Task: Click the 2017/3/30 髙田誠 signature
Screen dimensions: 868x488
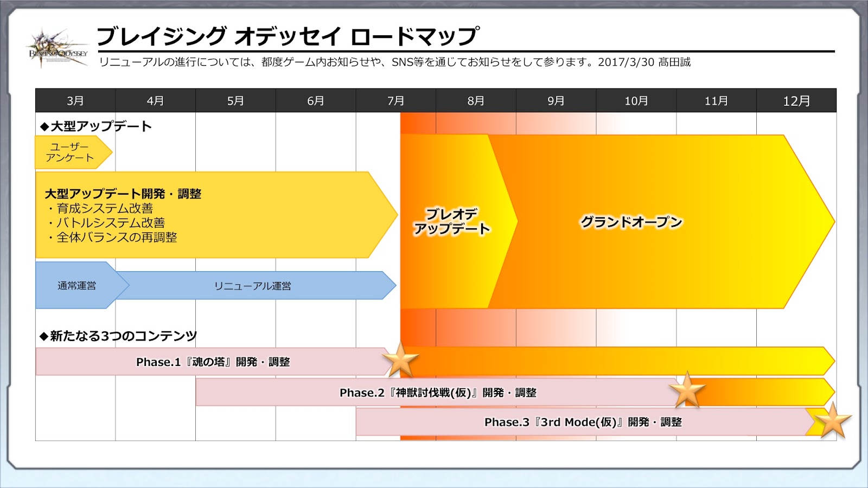Action: pos(644,62)
